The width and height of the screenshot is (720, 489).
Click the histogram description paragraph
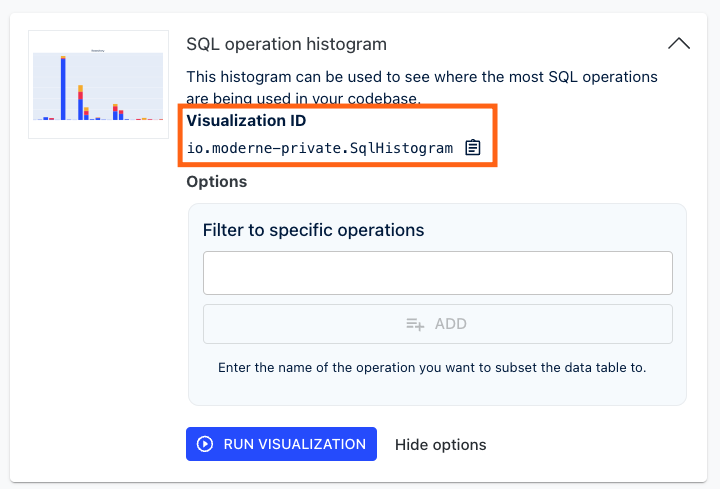pos(422,88)
